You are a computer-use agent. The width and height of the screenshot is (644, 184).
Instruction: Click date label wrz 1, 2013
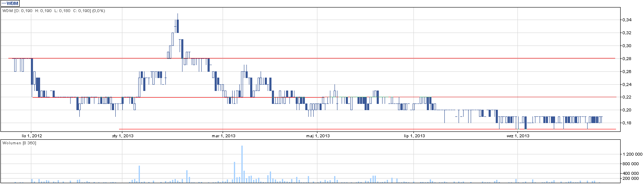coord(517,136)
